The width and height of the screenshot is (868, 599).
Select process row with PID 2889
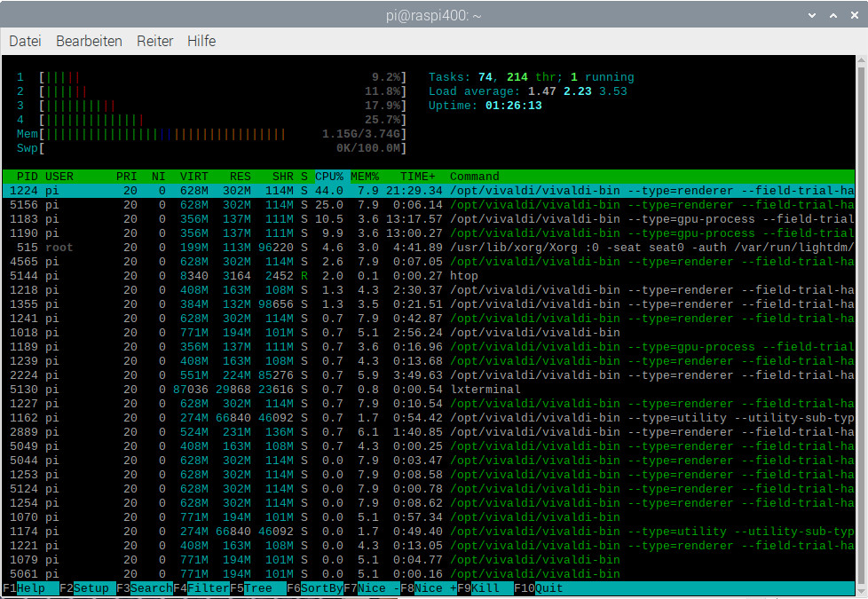click(x=429, y=432)
